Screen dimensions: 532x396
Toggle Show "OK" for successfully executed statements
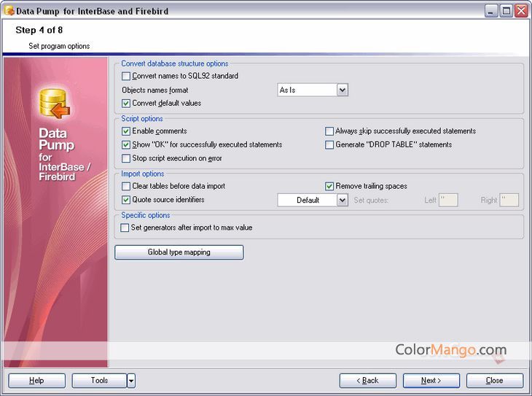click(x=126, y=145)
